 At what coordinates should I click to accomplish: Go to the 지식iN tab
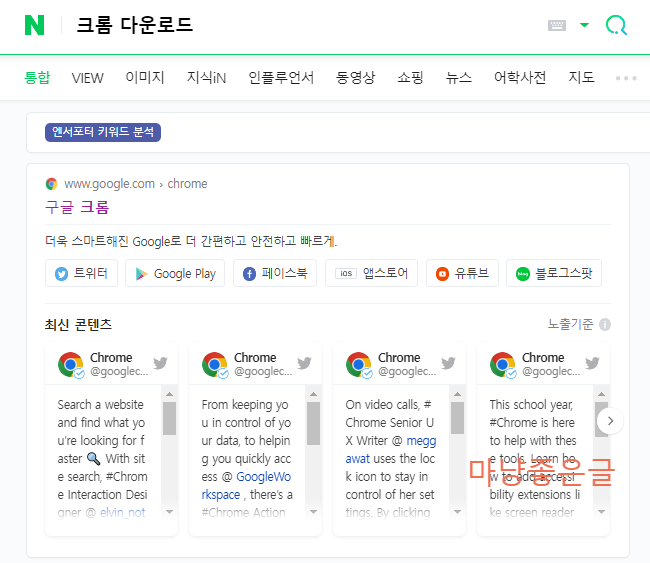206,78
